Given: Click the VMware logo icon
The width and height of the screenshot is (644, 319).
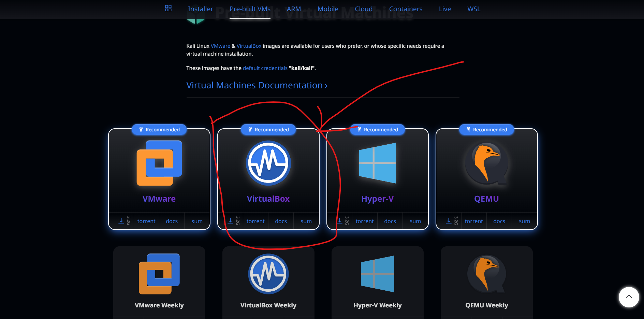Looking at the screenshot, I should click(x=159, y=163).
